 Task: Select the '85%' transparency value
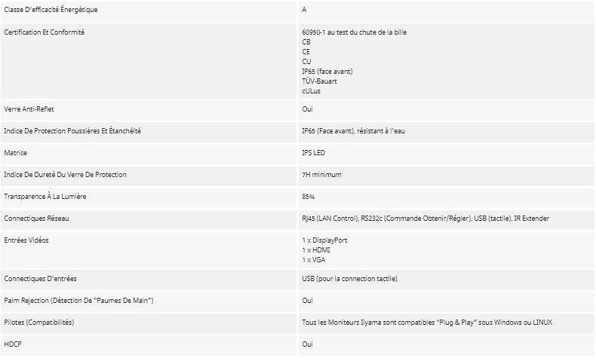[x=309, y=197]
